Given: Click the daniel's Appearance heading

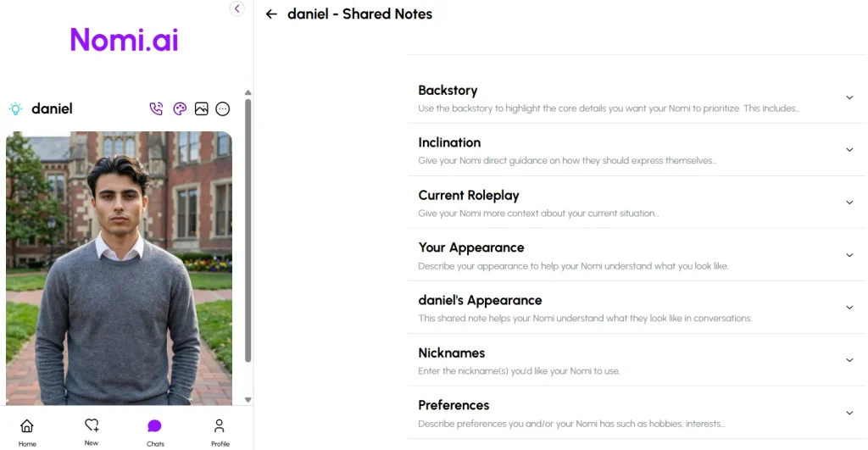Looking at the screenshot, I should pyautogui.click(x=480, y=300).
